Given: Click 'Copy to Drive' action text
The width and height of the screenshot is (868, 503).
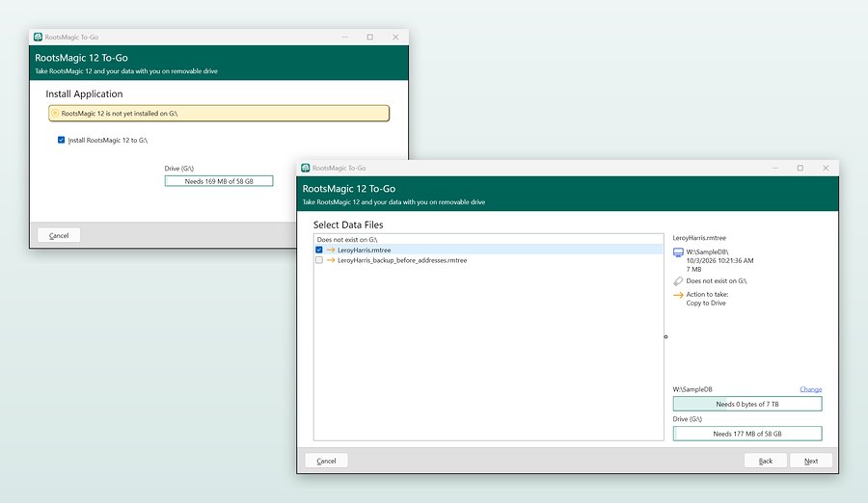Looking at the screenshot, I should 706,304.
